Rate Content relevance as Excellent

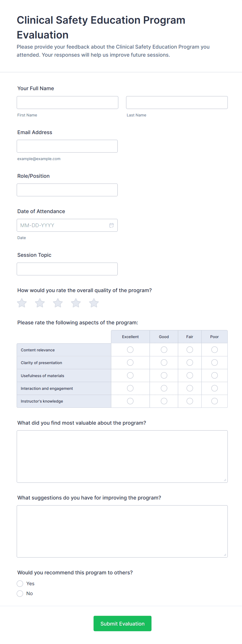pyautogui.click(x=130, y=350)
